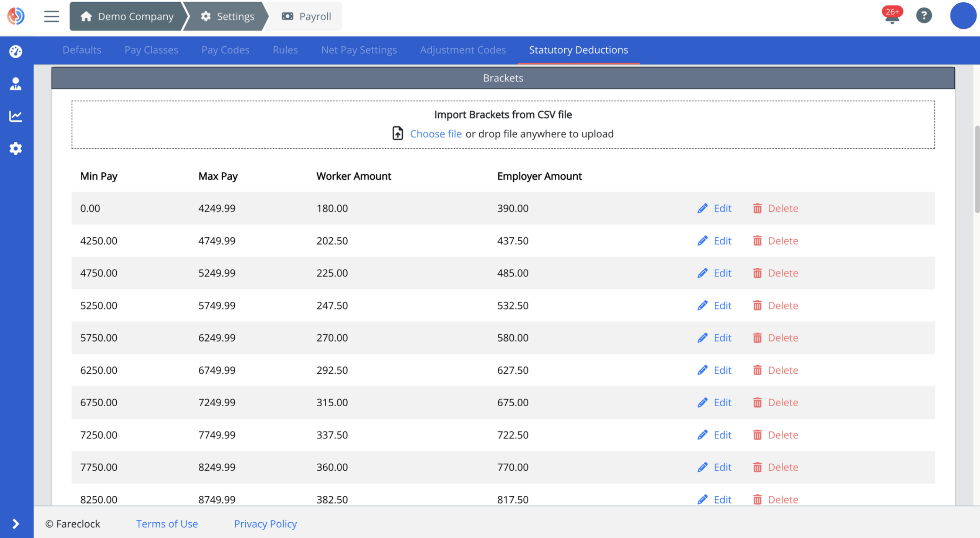Viewport: 980px width, 538px height.
Task: Switch to the Pay Codes tab
Action: (225, 50)
